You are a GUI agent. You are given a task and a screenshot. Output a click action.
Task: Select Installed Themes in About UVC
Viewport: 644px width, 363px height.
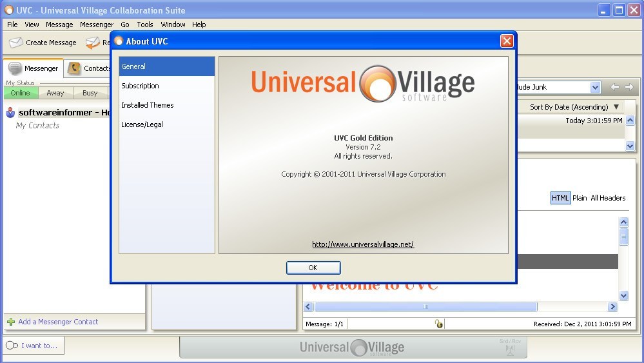pyautogui.click(x=167, y=105)
